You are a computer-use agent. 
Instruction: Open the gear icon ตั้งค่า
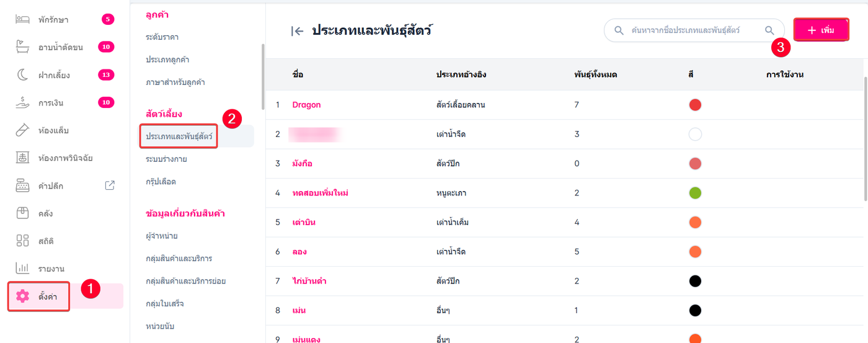tap(23, 296)
